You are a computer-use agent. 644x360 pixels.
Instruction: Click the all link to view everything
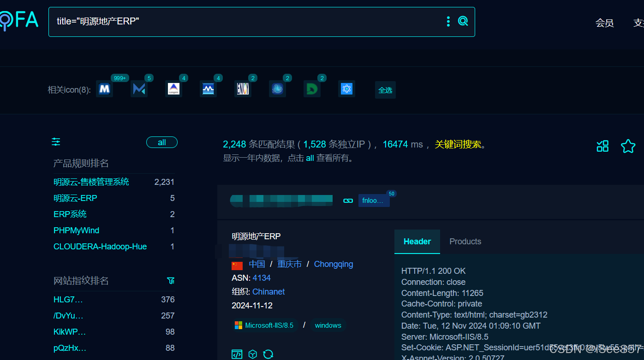coord(310,158)
